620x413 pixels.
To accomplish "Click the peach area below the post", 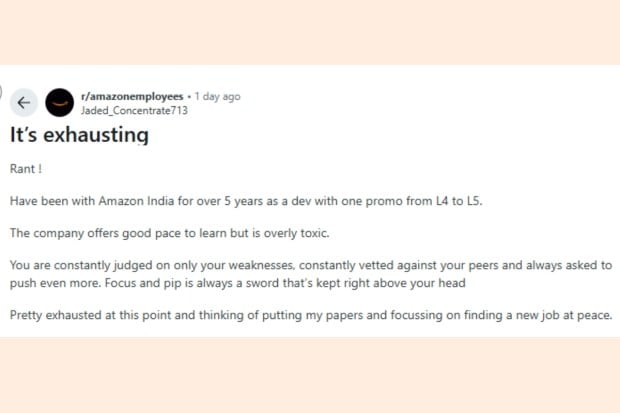I will click(x=310, y=375).
